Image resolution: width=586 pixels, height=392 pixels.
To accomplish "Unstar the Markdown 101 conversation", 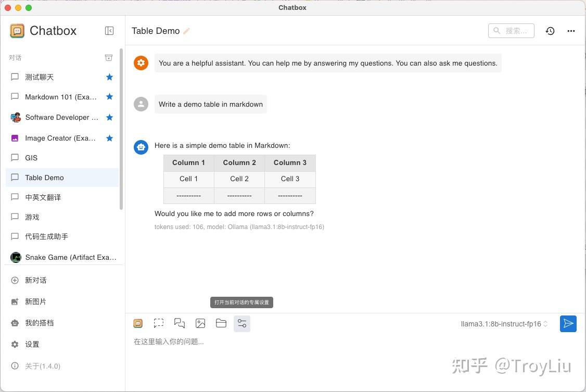I will click(x=109, y=97).
